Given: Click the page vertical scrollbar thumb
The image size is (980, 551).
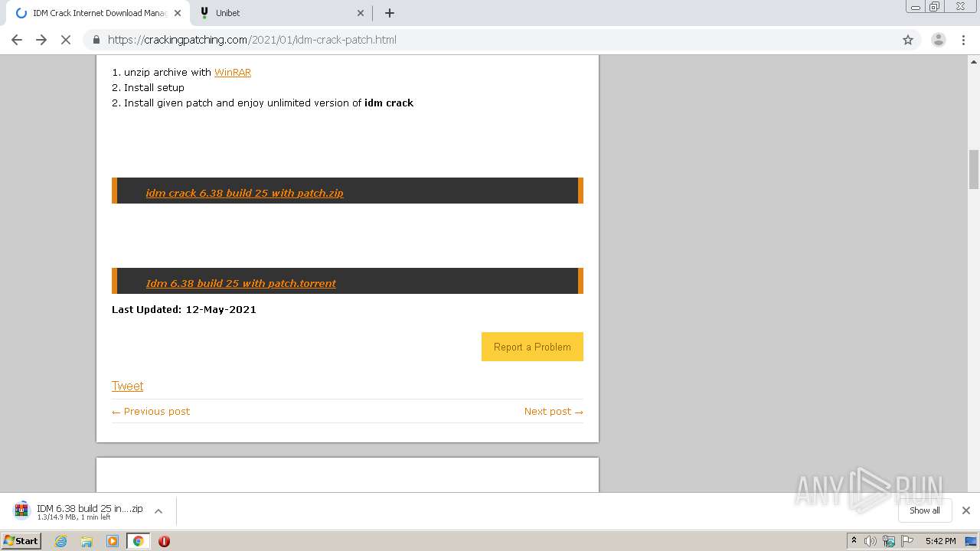Looking at the screenshot, I should tap(974, 169).
